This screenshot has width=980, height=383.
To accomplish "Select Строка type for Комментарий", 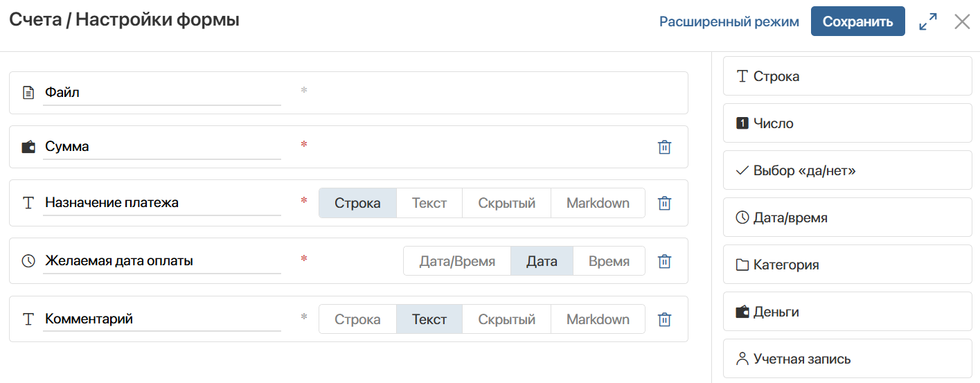I will [x=357, y=319].
